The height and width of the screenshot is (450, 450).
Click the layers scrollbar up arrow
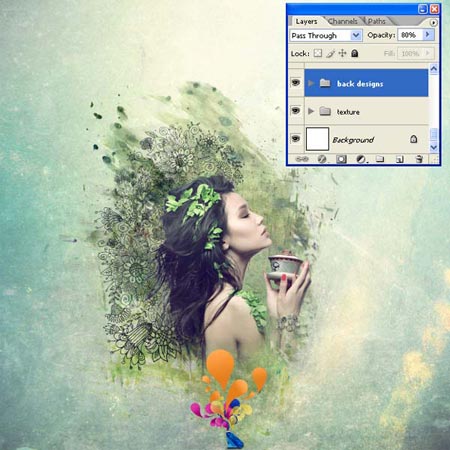pyautogui.click(x=434, y=69)
